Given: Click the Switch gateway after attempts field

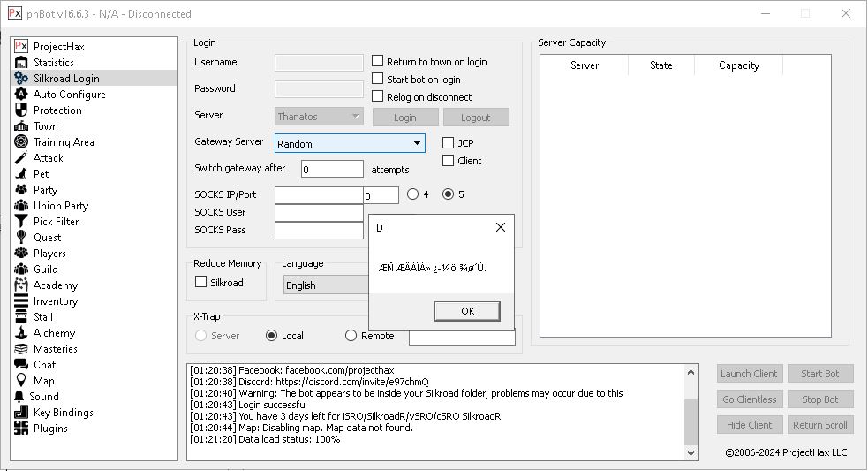Looking at the screenshot, I should 332,169.
